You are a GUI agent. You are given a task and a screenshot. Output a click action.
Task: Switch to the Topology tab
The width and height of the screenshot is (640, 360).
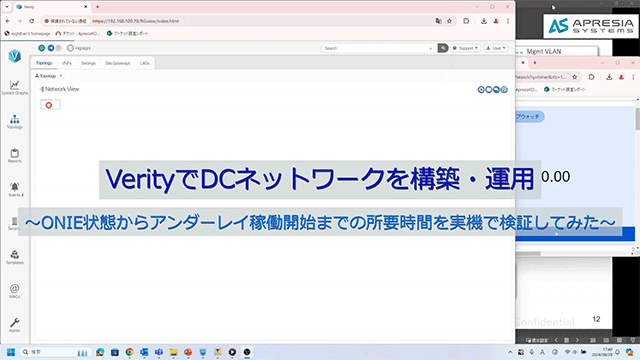coord(44,63)
